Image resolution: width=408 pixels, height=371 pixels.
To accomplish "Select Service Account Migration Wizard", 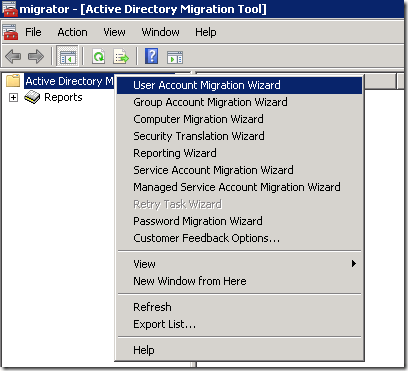I will click(239, 170).
